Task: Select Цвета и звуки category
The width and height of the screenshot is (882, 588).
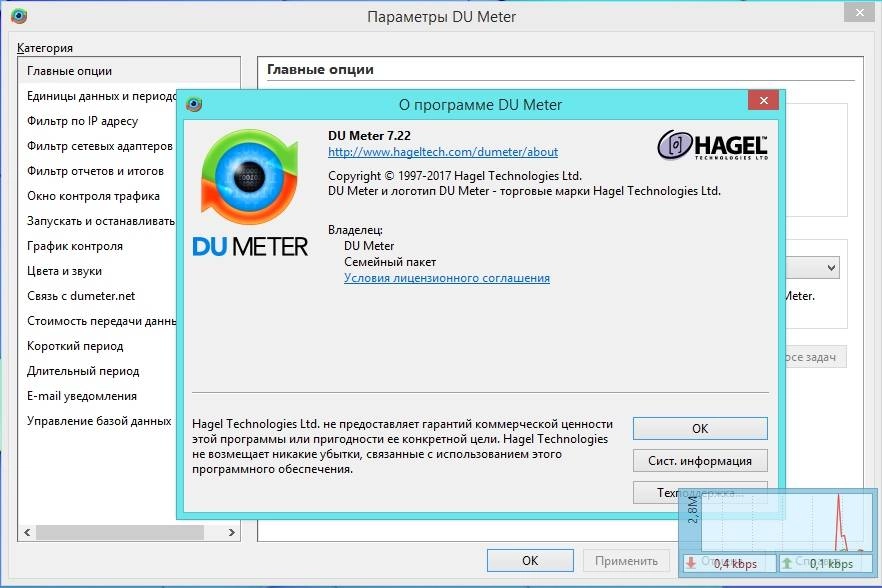Action: pos(98,271)
